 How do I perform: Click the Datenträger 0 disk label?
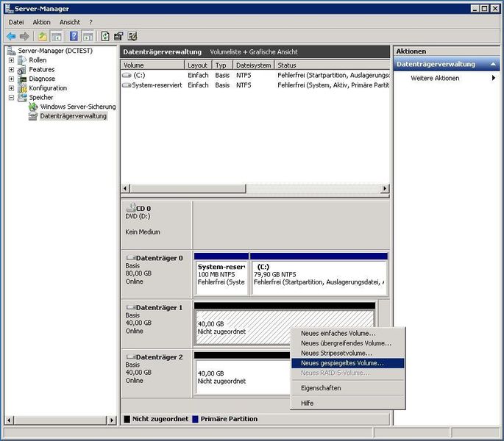(x=157, y=275)
